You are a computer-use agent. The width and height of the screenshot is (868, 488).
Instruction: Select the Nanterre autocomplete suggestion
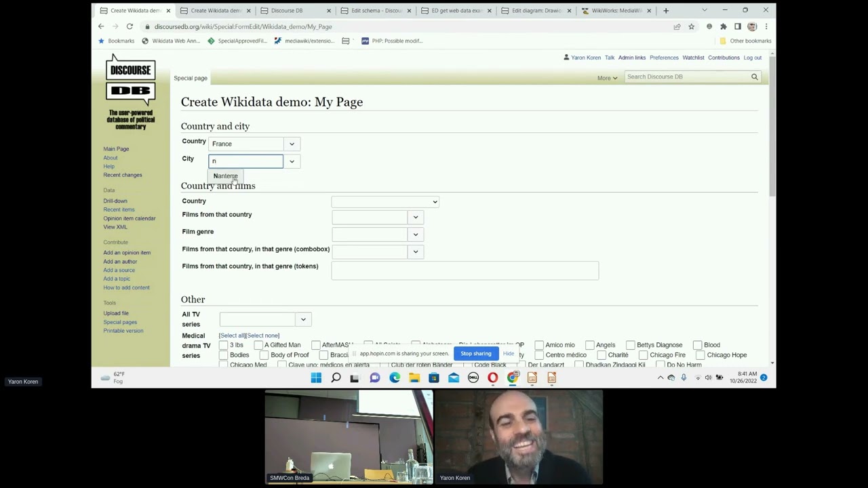[226, 176]
